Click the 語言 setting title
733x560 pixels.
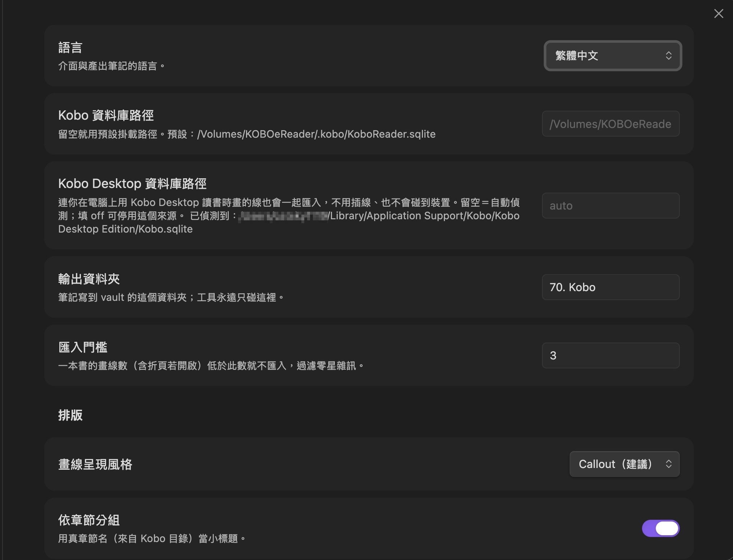click(70, 47)
